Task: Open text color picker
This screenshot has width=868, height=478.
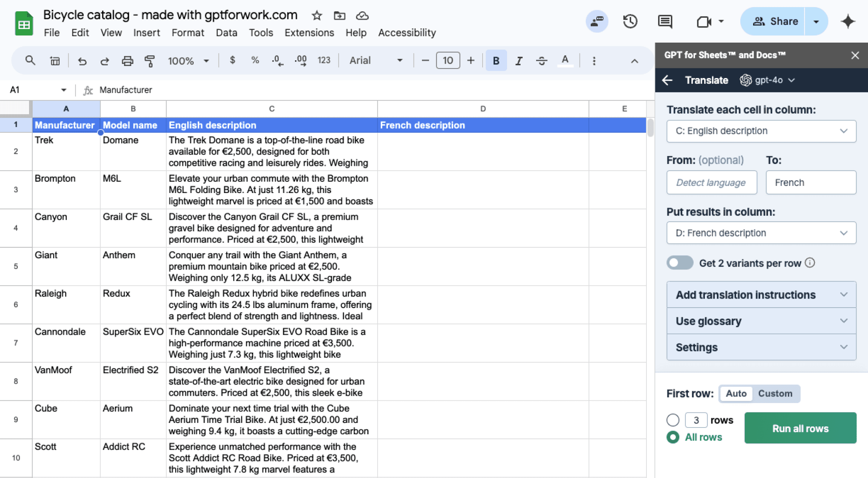Action: (x=565, y=60)
